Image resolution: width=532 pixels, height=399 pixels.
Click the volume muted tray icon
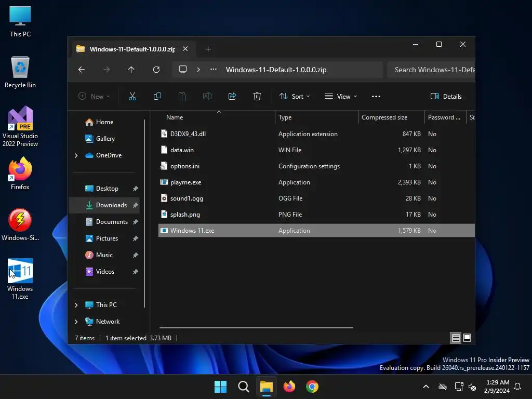coord(472,387)
